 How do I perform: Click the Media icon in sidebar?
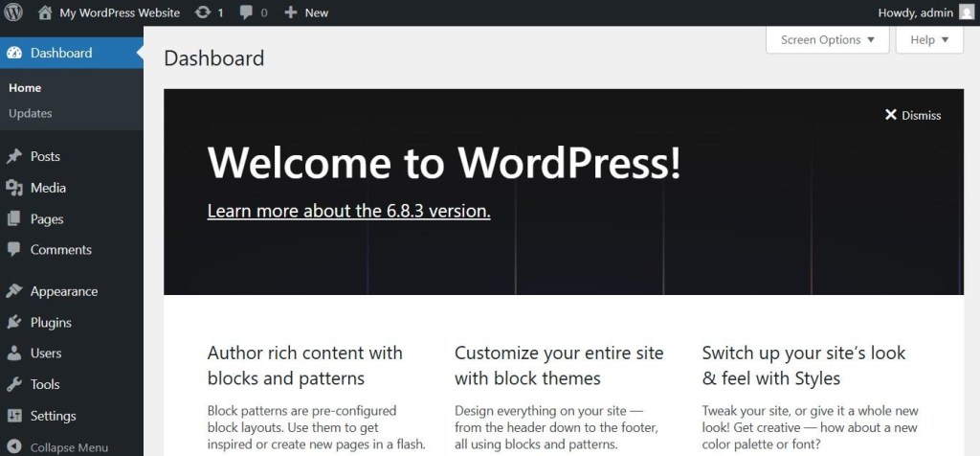pos(14,188)
